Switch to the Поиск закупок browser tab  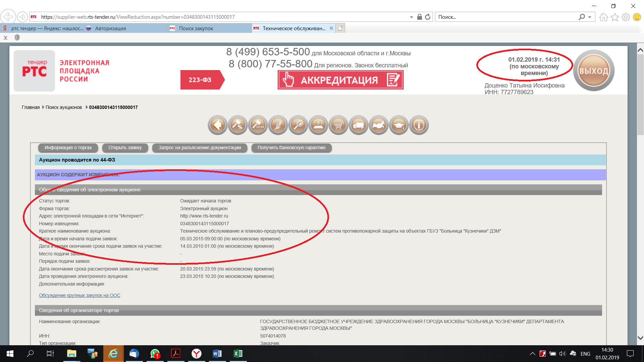tap(196, 28)
